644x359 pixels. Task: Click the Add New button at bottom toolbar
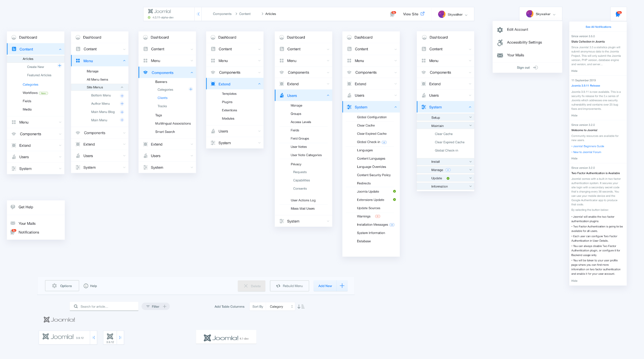pyautogui.click(x=325, y=286)
